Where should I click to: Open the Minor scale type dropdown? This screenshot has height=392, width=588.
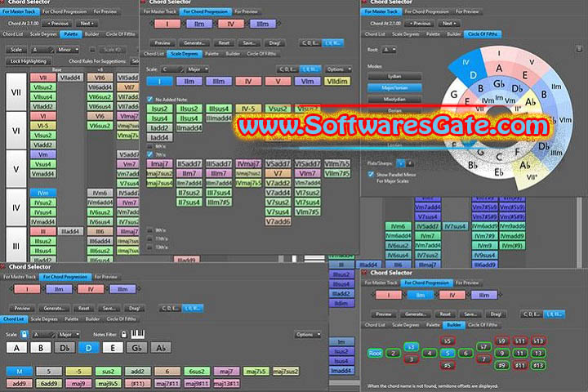68,50
